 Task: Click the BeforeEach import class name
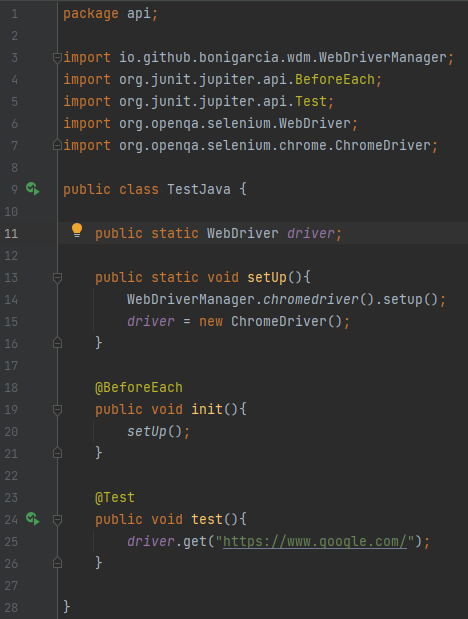[335, 80]
